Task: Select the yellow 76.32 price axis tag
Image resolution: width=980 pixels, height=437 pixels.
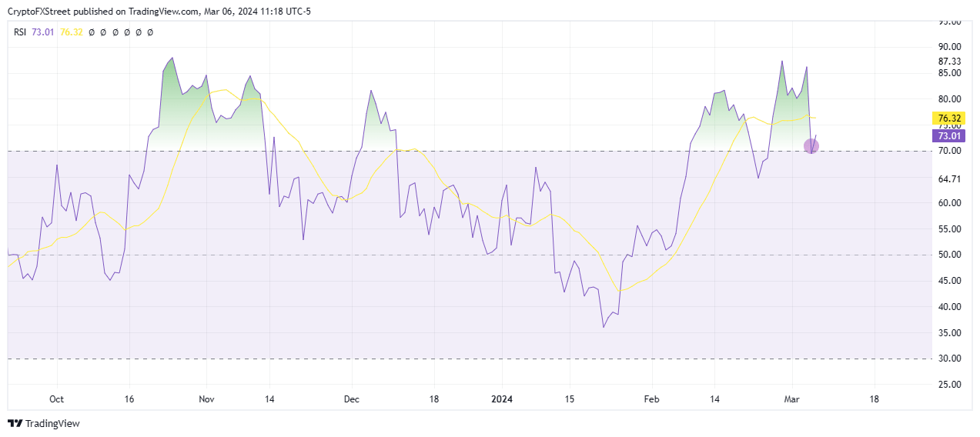Action: pyautogui.click(x=947, y=118)
